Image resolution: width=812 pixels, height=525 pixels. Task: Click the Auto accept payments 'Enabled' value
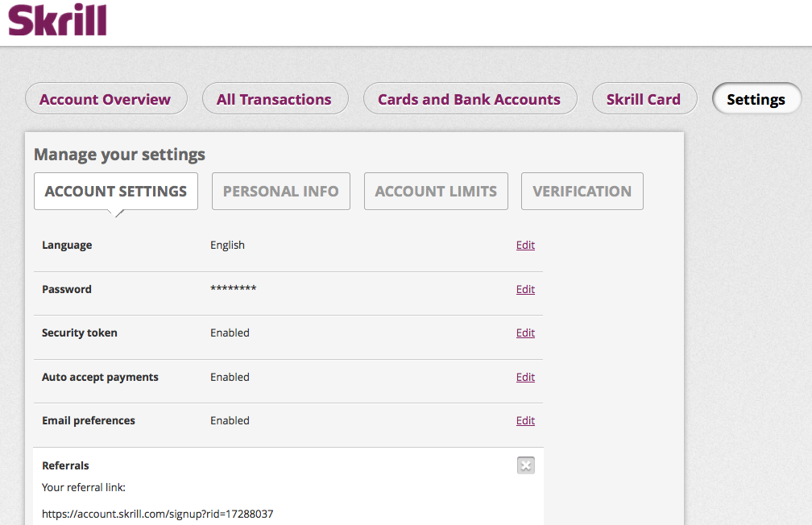click(x=230, y=378)
